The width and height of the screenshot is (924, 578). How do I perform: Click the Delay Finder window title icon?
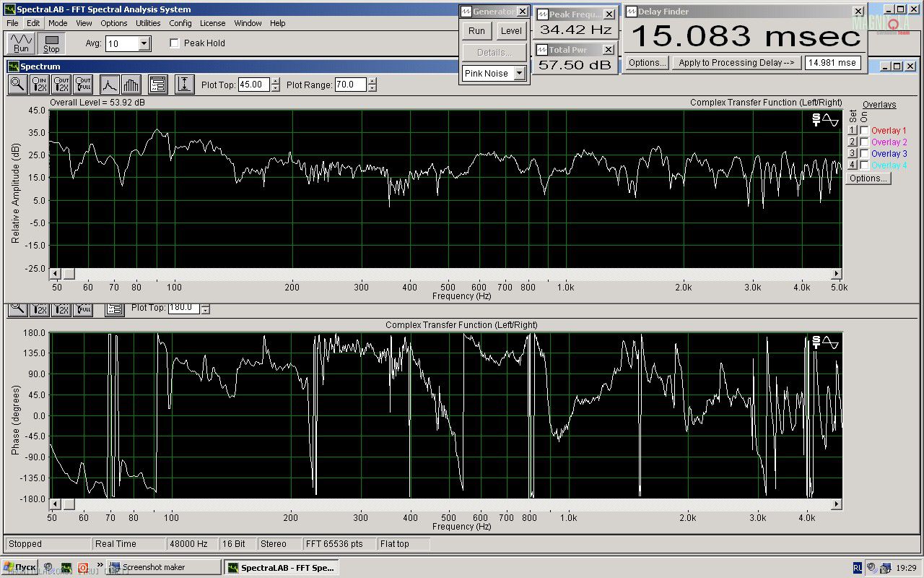click(x=631, y=12)
